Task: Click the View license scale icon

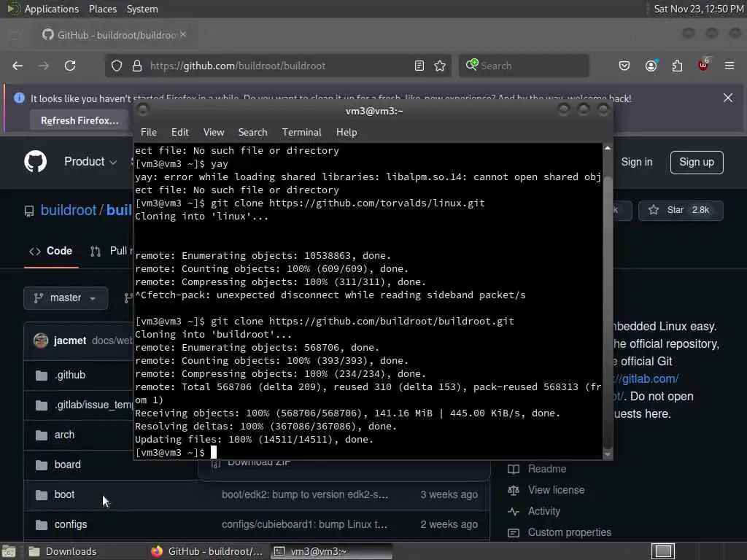Action: (514, 490)
